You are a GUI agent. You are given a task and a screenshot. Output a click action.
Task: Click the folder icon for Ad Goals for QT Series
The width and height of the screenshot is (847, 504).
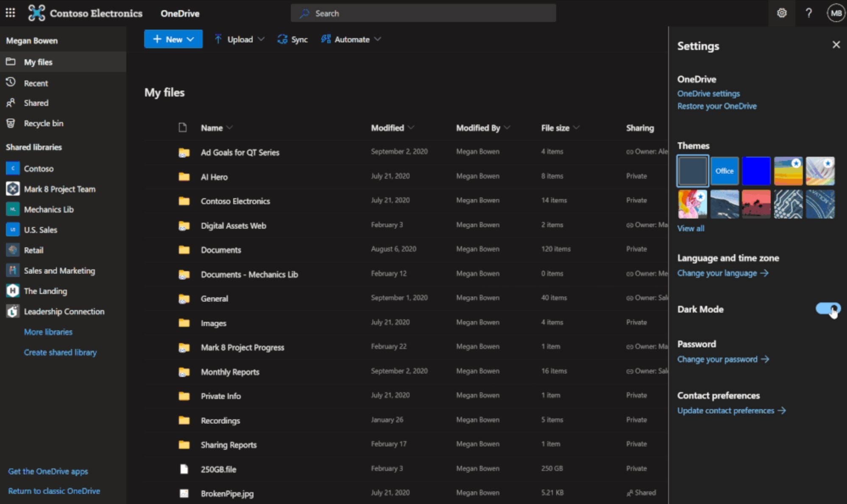coord(184,152)
